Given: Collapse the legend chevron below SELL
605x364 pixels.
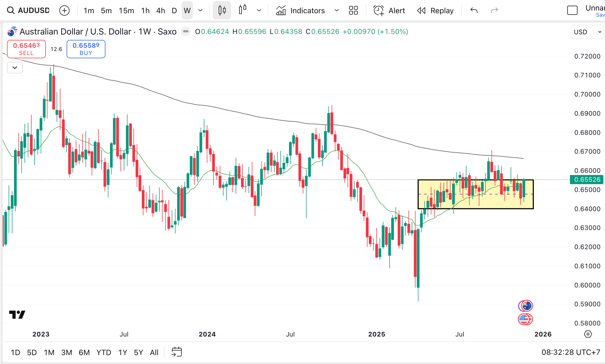Looking at the screenshot, I should [15, 68].
